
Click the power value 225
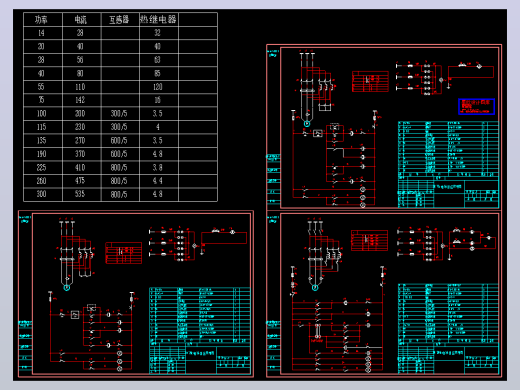(41, 167)
